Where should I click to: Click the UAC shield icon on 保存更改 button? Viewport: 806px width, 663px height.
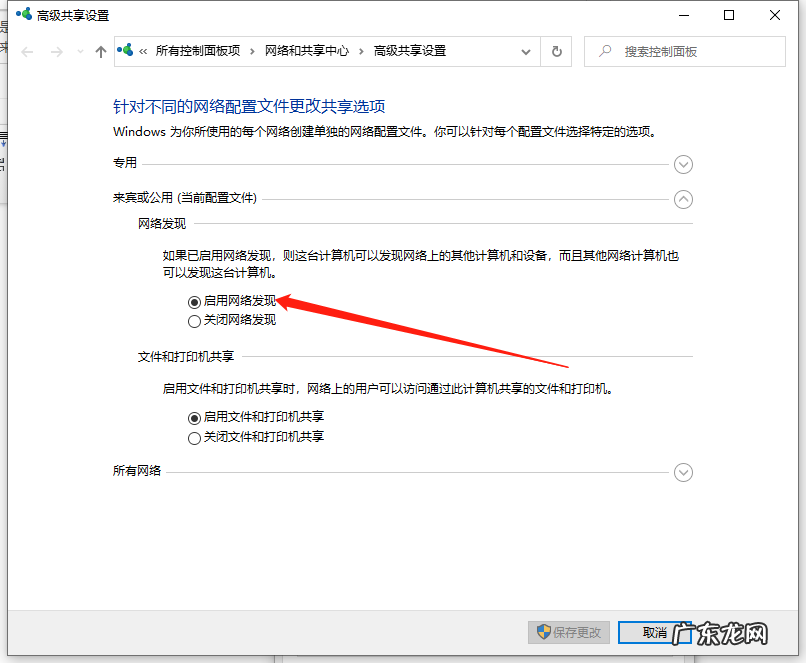pyautogui.click(x=541, y=632)
